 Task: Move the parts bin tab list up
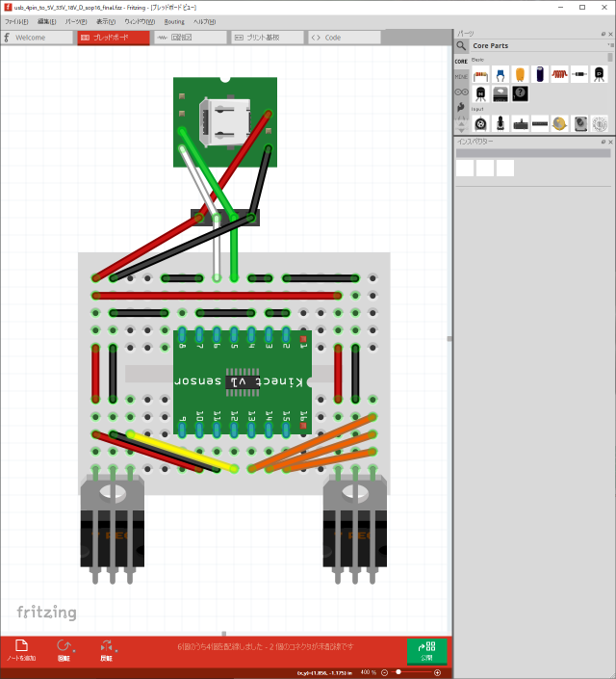point(461,123)
